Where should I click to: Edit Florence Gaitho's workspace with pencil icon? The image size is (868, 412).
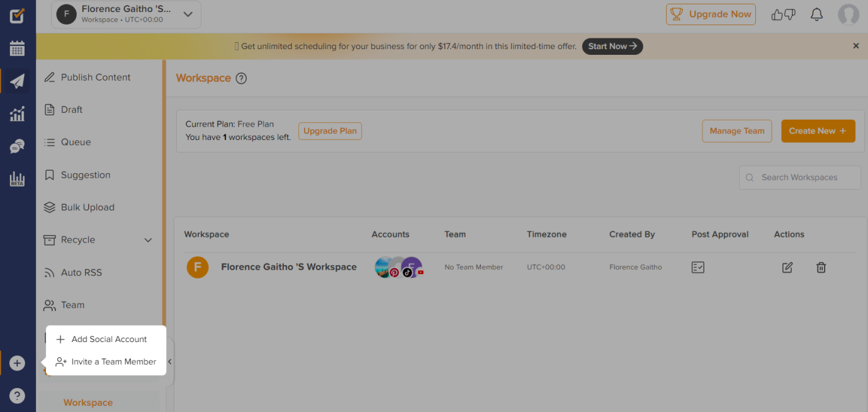(787, 267)
